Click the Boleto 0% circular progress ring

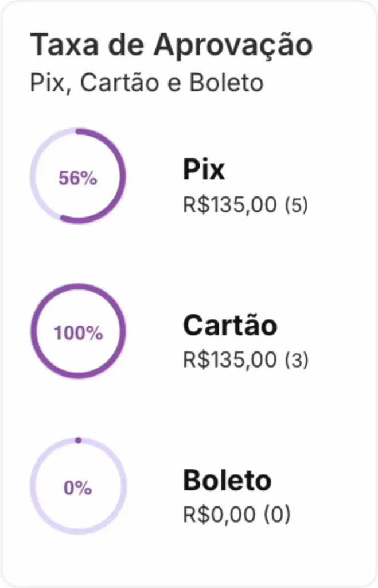pos(78,486)
